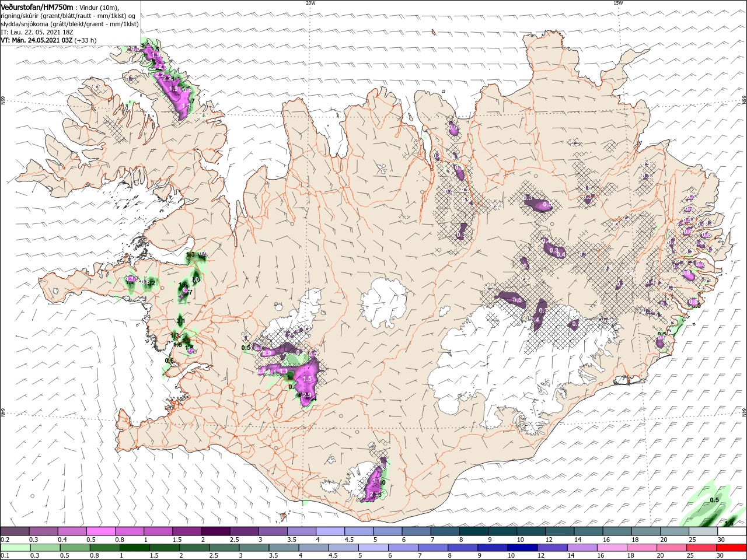Click the 20W longitude label

310,3
